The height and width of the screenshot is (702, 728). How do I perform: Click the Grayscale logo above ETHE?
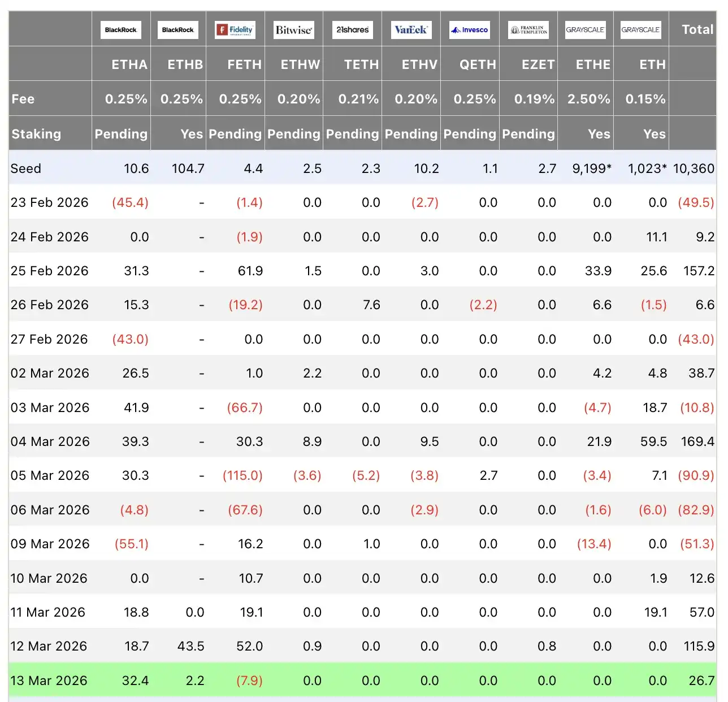[585, 30]
